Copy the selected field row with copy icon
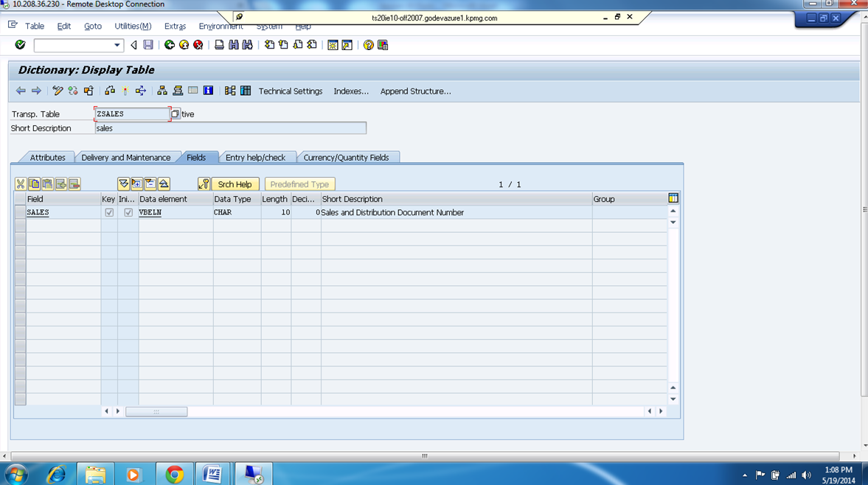Image resolution: width=868 pixels, height=485 pixels. coord(33,184)
